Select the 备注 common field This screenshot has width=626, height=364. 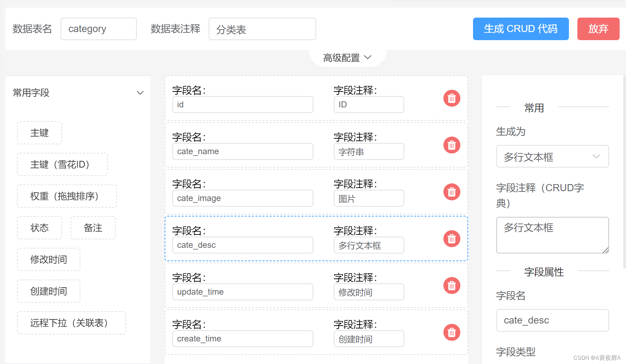[93, 228]
